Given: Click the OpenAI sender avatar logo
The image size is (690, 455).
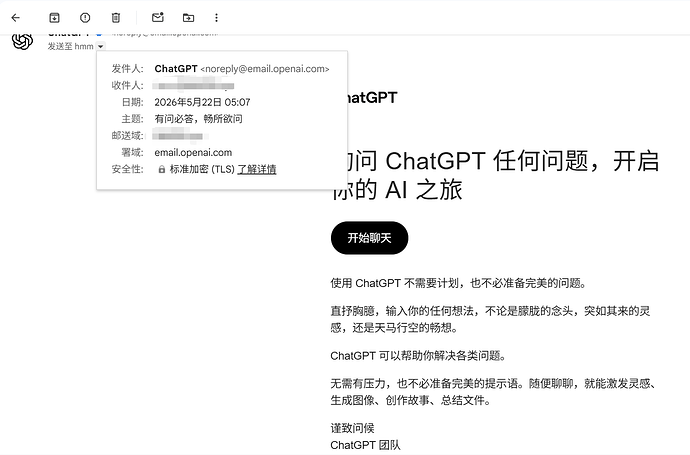Looking at the screenshot, I should [22, 41].
